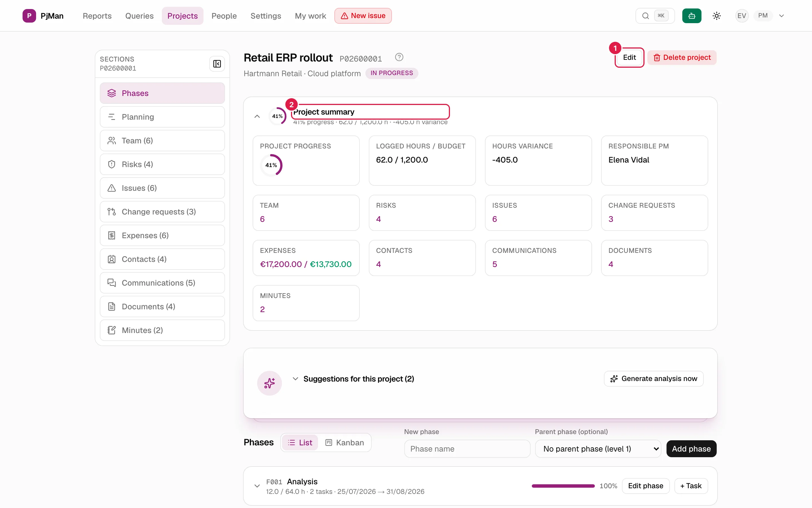The image size is (812, 508).
Task: Open Change requests (3) section
Action: point(162,212)
